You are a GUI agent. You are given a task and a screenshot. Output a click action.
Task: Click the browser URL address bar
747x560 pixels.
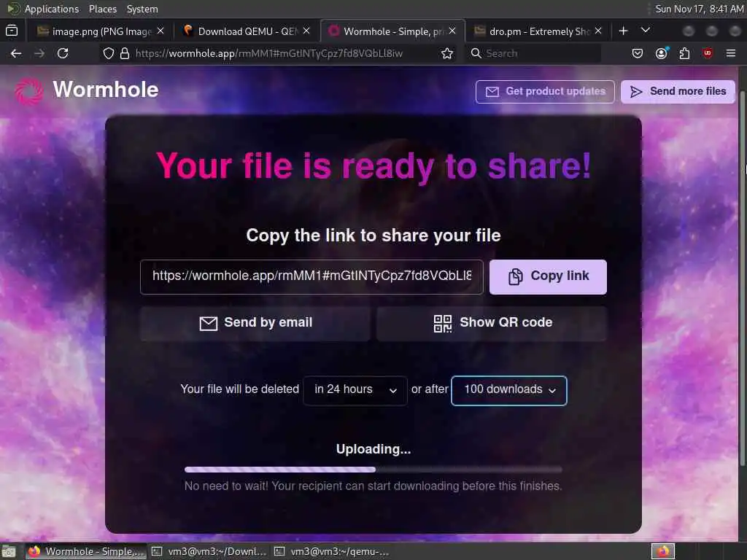279,53
